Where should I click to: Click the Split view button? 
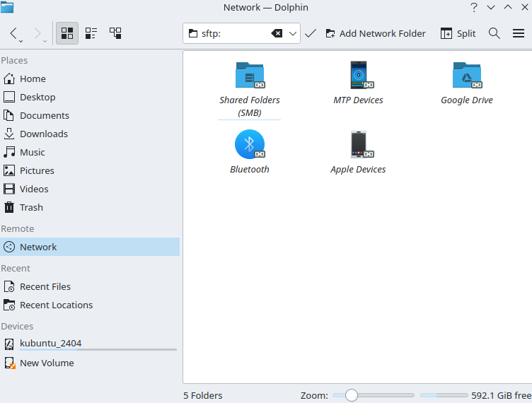point(458,33)
